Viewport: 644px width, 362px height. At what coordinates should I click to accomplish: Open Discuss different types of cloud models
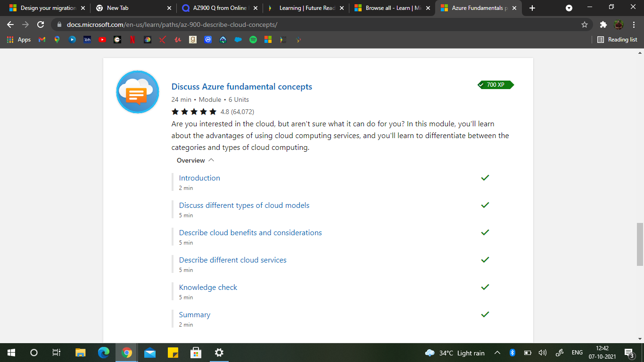[244, 205]
